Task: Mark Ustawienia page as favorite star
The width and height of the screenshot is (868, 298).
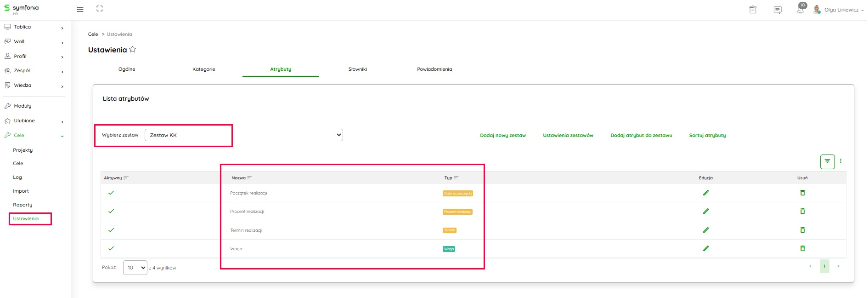Action: (x=133, y=50)
